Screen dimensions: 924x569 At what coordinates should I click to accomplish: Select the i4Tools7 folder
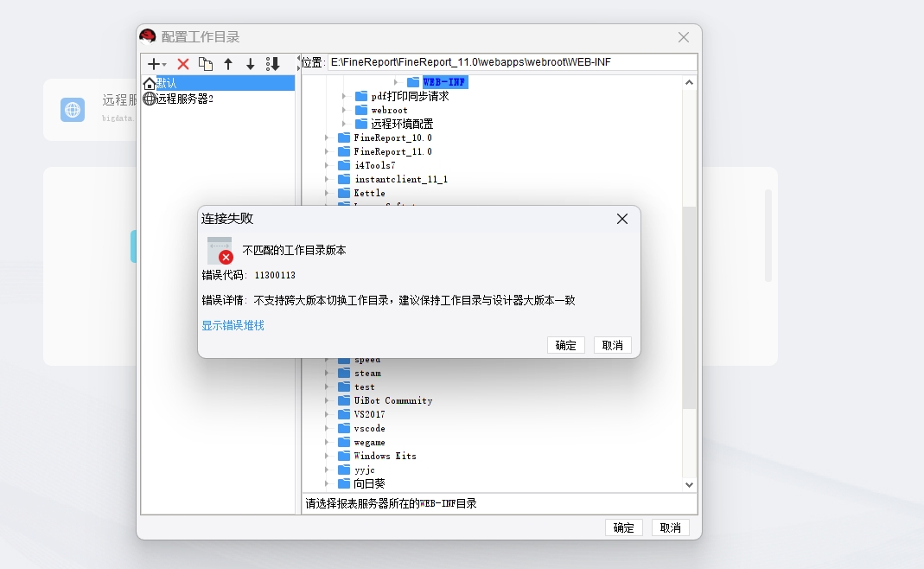375,165
